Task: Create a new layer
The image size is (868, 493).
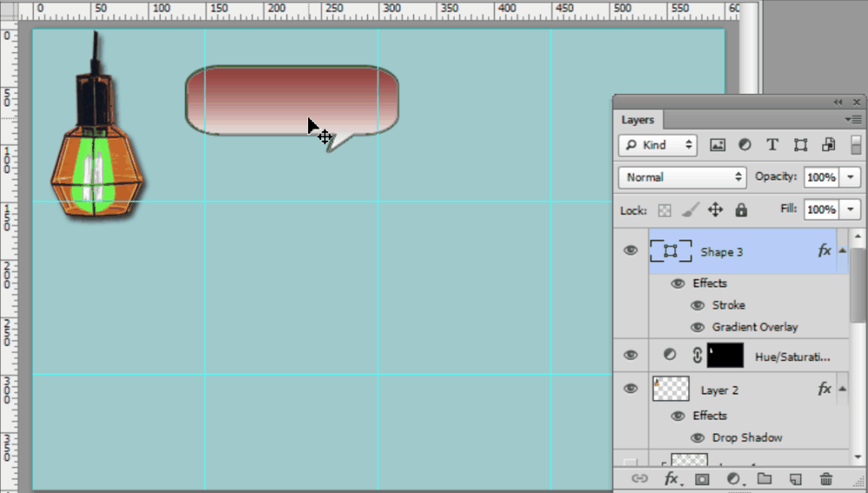Action: pyautogui.click(x=795, y=479)
